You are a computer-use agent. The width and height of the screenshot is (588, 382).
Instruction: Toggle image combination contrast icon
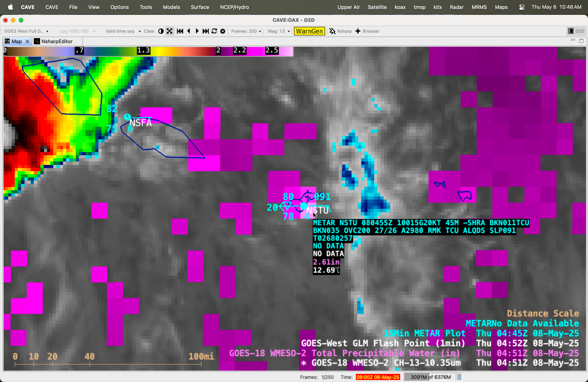tap(161, 31)
